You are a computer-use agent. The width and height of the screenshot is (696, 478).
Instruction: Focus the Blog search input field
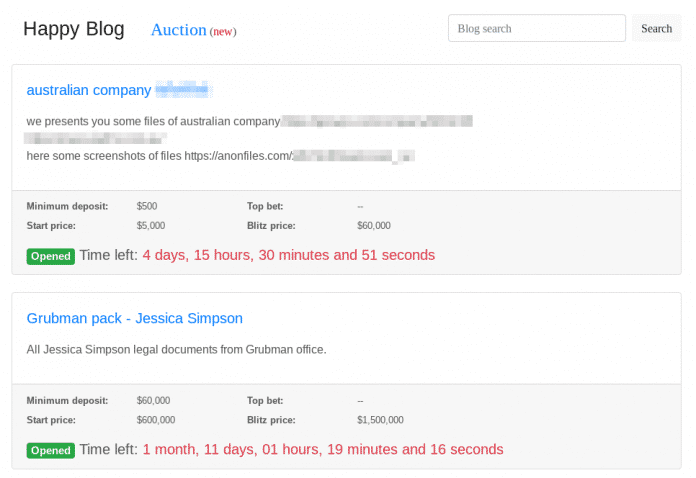537,28
